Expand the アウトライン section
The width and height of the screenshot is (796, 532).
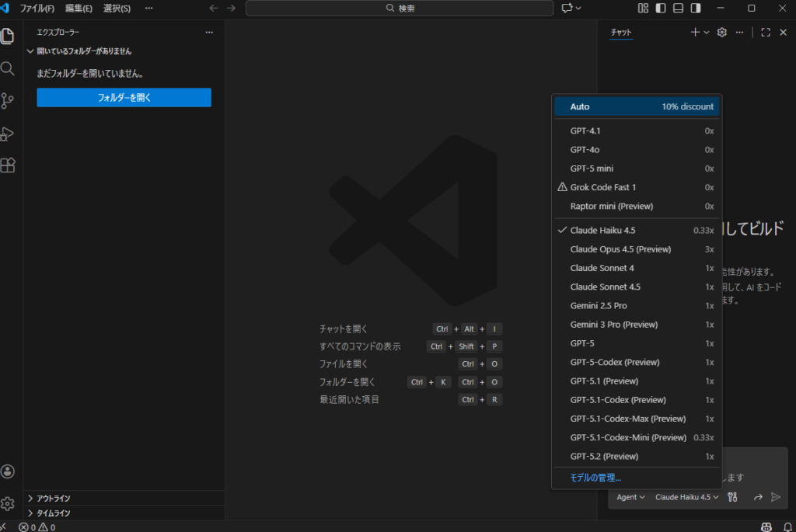click(54, 499)
